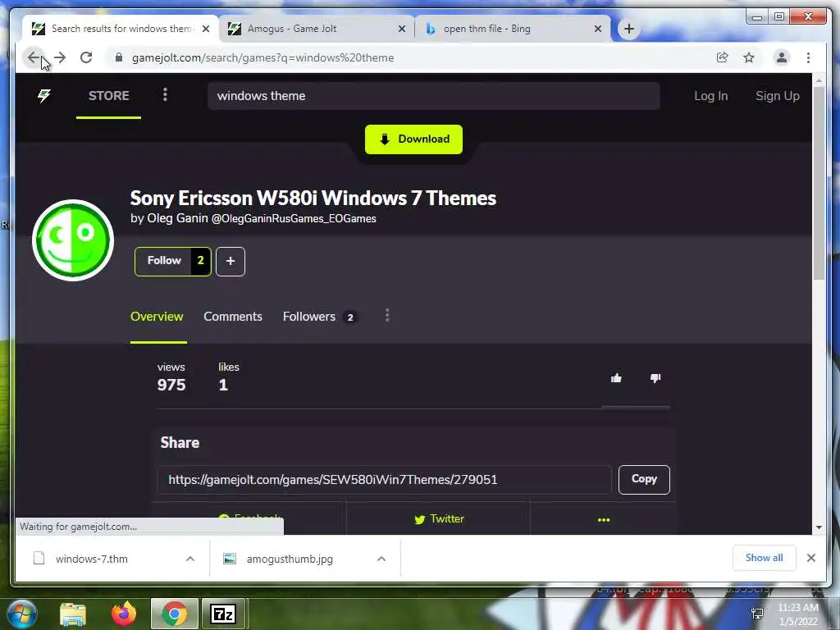Open the Windows Start orb
This screenshot has height=630, width=840.
point(21,614)
